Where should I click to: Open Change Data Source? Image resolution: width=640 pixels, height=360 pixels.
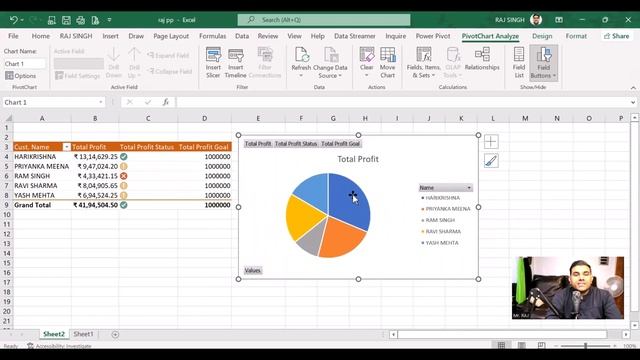(x=330, y=62)
